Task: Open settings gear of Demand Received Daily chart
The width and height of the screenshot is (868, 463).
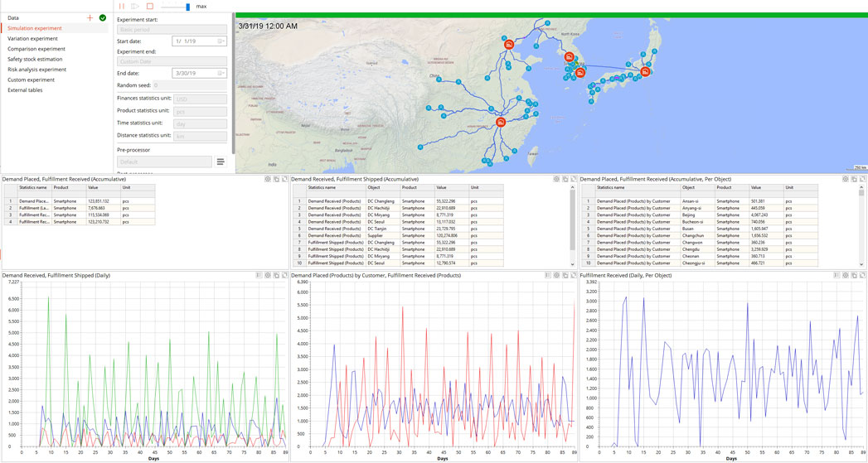Action: point(268,275)
